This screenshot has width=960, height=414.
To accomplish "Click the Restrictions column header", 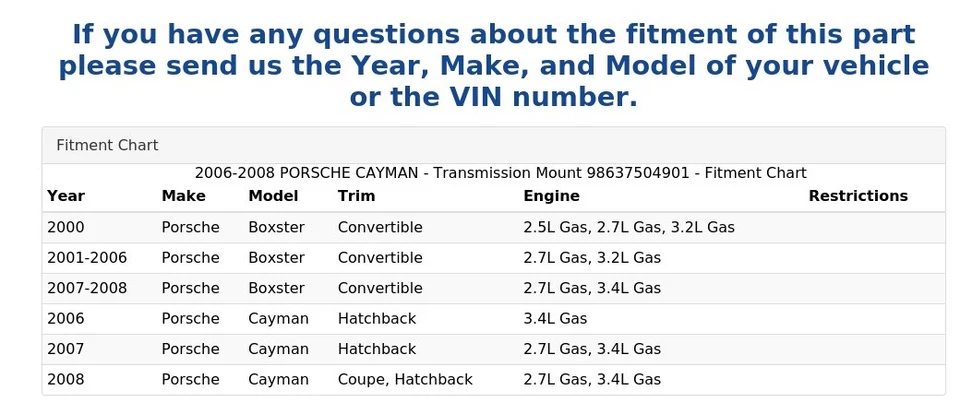I will pyautogui.click(x=858, y=196).
